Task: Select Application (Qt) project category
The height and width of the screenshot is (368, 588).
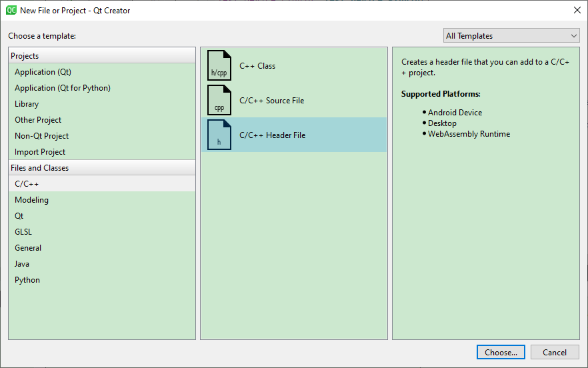Action: click(101, 71)
